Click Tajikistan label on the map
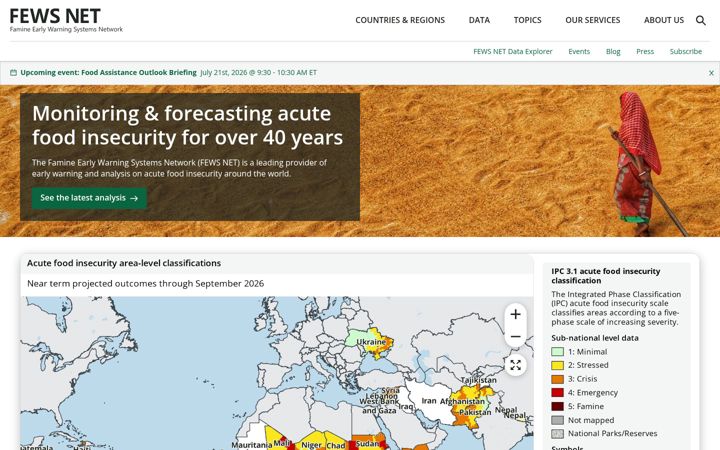 pyautogui.click(x=478, y=380)
